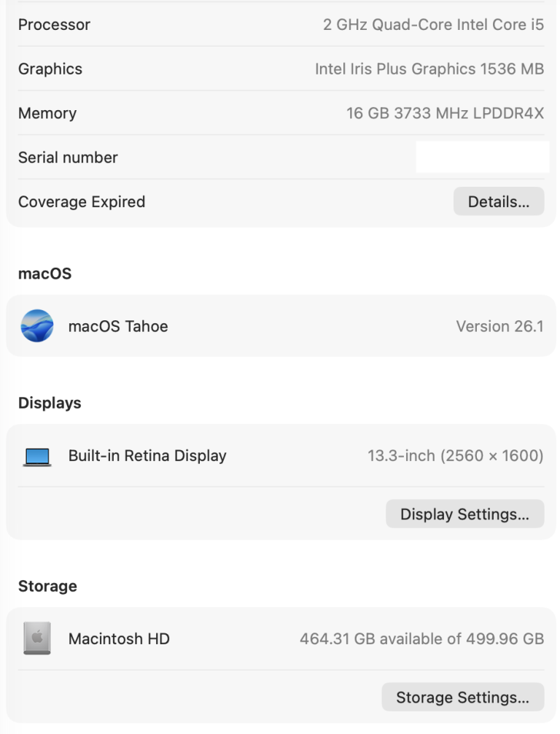Screen dimensions: 560x734
Task: Open Display Settings
Action: pyautogui.click(x=464, y=514)
